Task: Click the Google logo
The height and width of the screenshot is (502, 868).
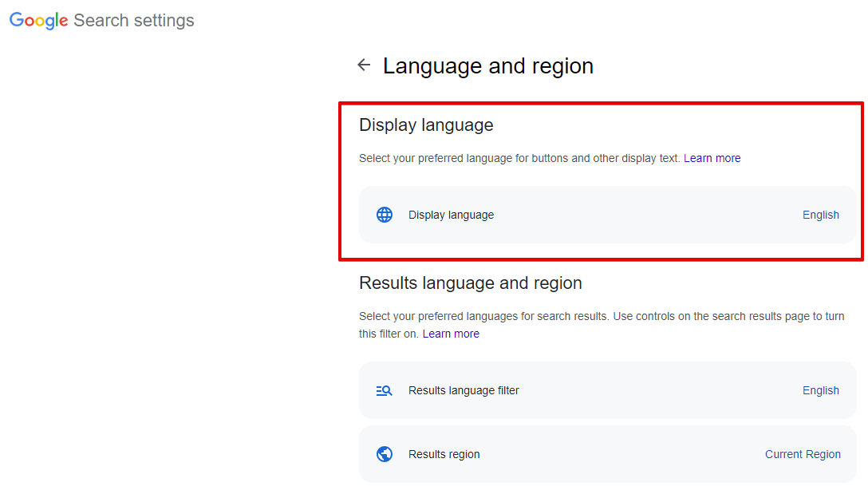Action: [37, 20]
